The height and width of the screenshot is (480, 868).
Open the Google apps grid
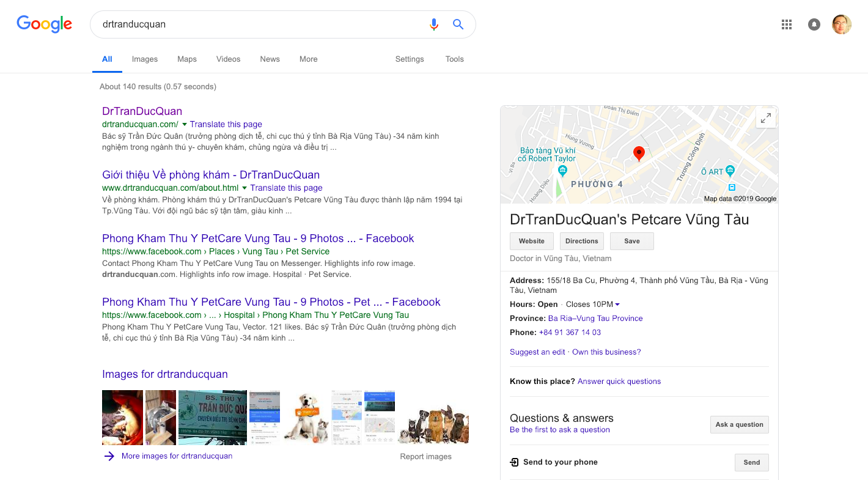(787, 24)
